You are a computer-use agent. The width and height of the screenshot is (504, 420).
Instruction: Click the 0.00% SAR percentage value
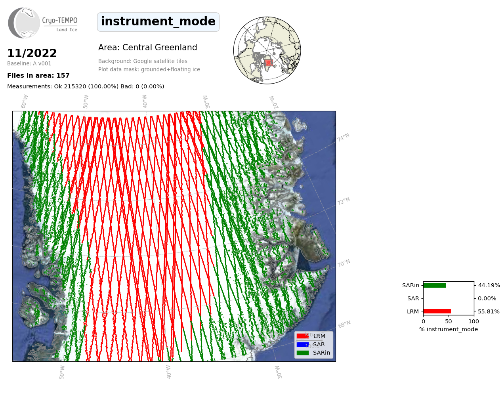(x=487, y=298)
